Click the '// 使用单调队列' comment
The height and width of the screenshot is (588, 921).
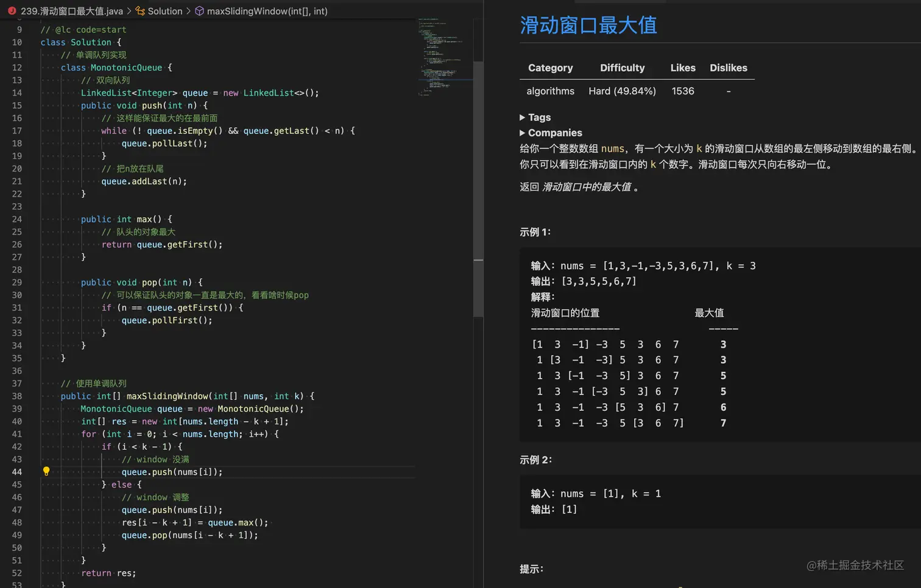94,384
